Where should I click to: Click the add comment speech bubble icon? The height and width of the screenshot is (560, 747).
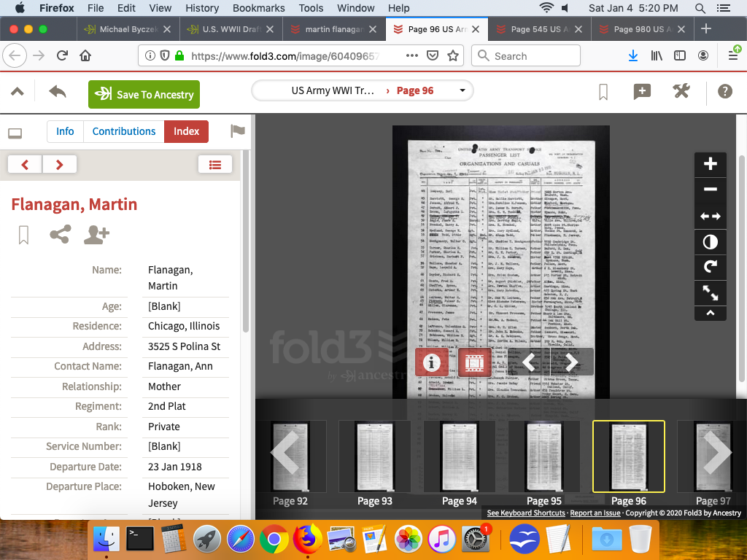point(642,91)
